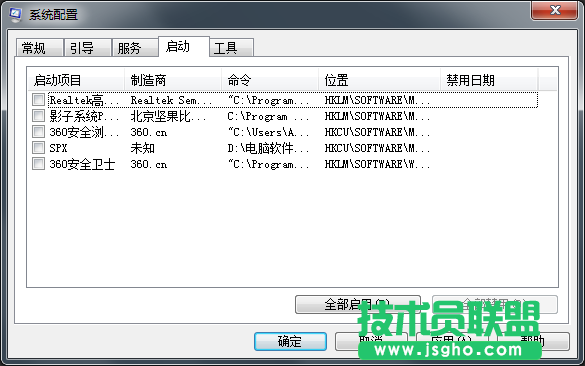
Task: Enable the 360安全卫士 startup checkbox
Action: [x=38, y=164]
